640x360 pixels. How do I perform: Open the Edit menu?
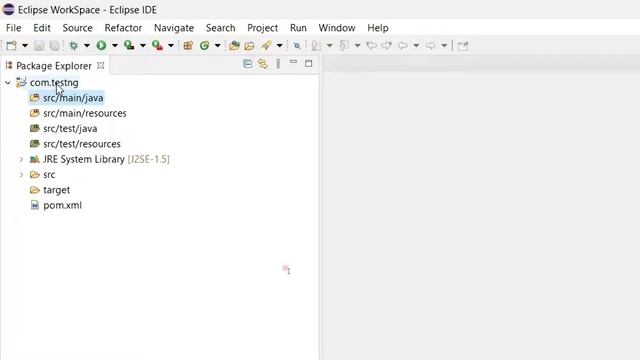(x=42, y=28)
